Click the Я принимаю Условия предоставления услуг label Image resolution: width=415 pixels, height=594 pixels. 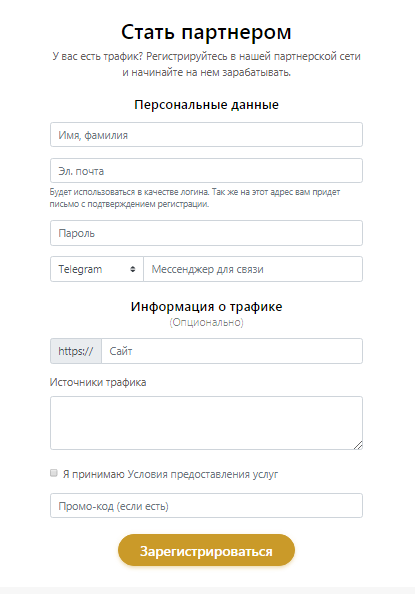pos(170,474)
